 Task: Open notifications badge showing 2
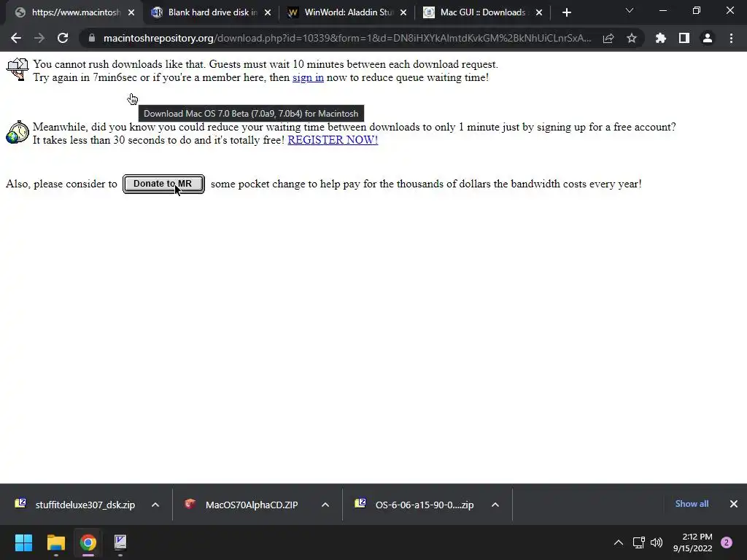click(x=727, y=542)
